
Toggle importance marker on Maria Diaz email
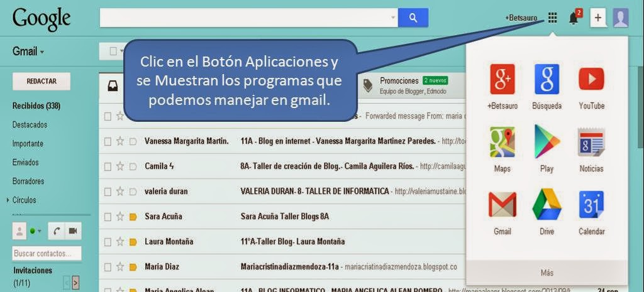[133, 267]
